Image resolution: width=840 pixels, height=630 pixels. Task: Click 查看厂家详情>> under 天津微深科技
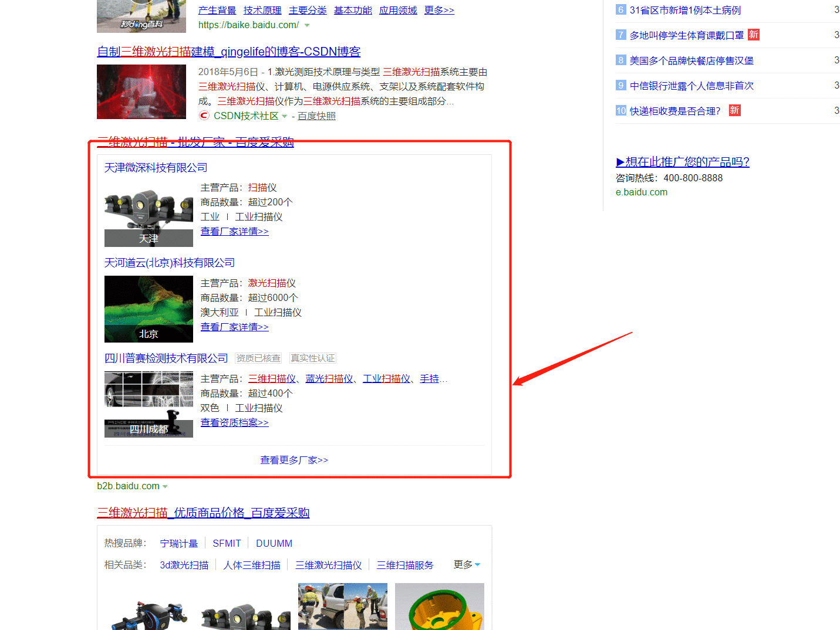pyautogui.click(x=234, y=232)
